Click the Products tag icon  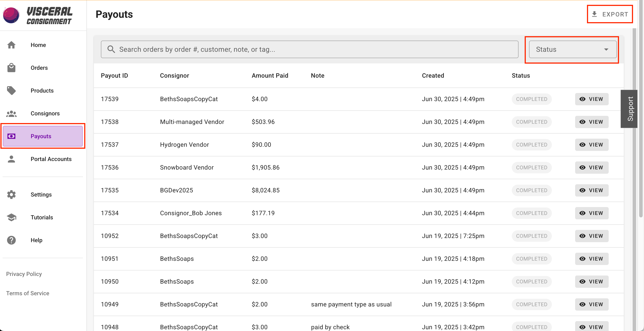11,91
